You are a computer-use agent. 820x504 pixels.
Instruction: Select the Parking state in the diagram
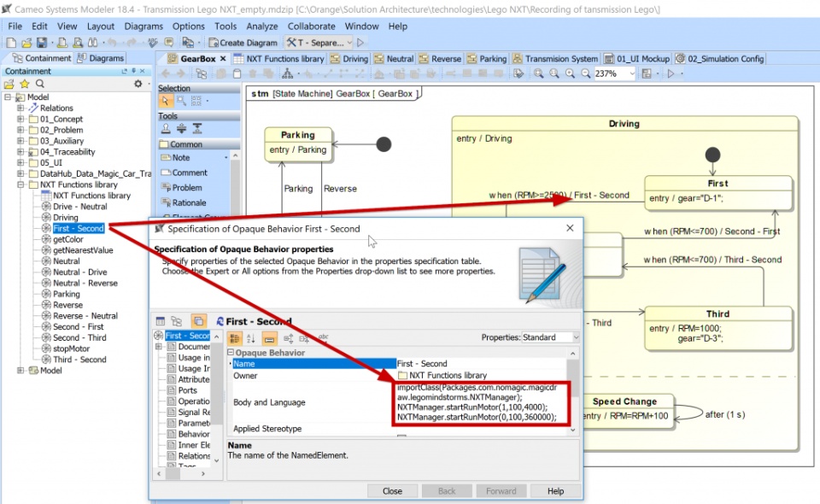[x=298, y=144]
